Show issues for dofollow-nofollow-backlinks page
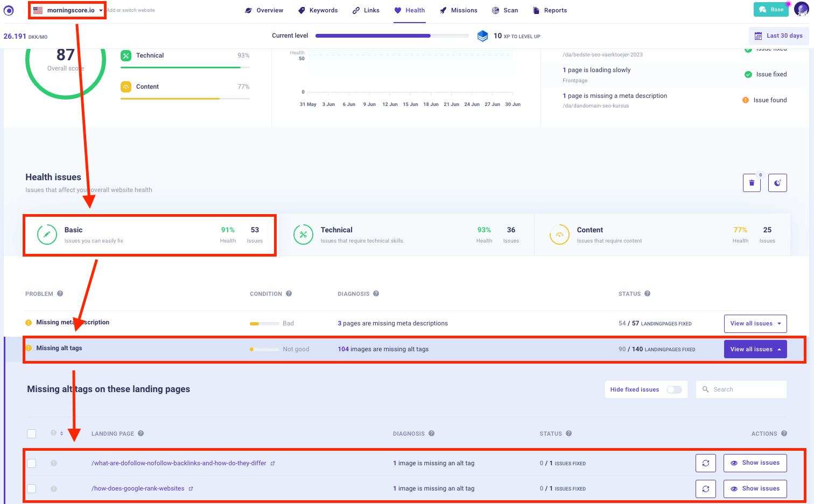This screenshot has width=814, height=504. pyautogui.click(x=755, y=463)
